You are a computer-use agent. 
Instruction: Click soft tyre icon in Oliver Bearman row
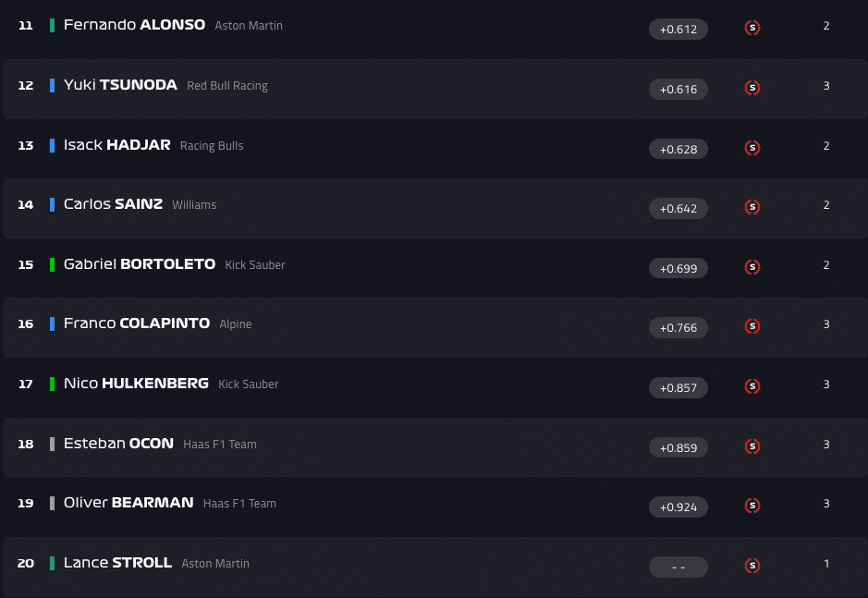pyautogui.click(x=752, y=506)
